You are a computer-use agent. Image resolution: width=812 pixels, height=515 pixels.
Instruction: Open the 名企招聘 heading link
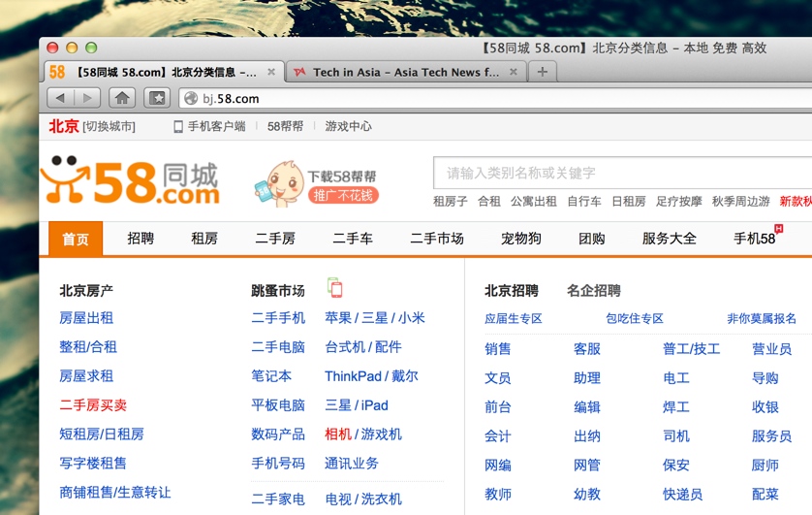pos(593,291)
